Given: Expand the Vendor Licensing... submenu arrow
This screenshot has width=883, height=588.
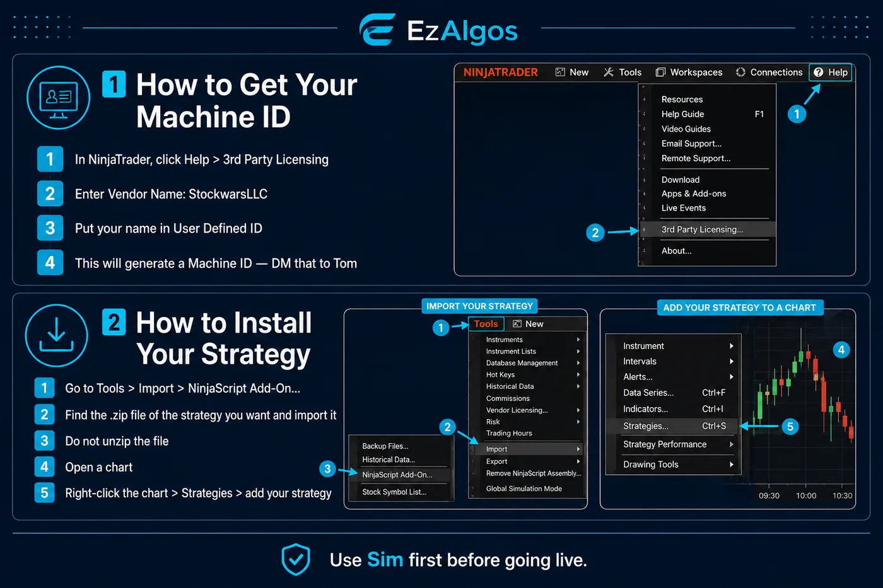Looking at the screenshot, I should 578,410.
